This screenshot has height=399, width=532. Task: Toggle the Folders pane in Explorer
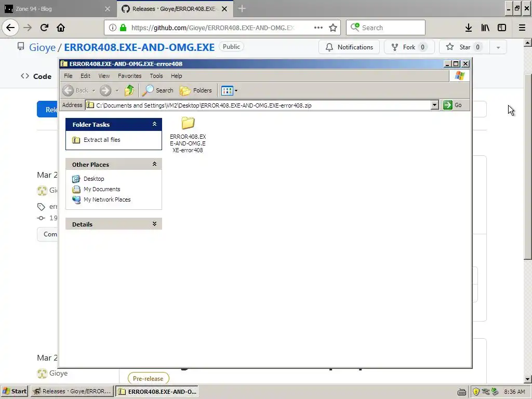tap(196, 90)
